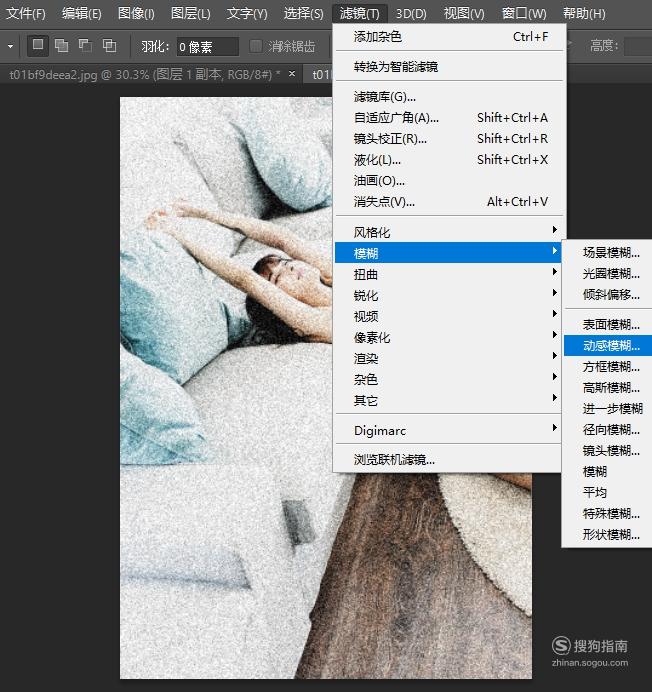Choose 油画(O)... oil paint item

pyautogui.click(x=449, y=181)
